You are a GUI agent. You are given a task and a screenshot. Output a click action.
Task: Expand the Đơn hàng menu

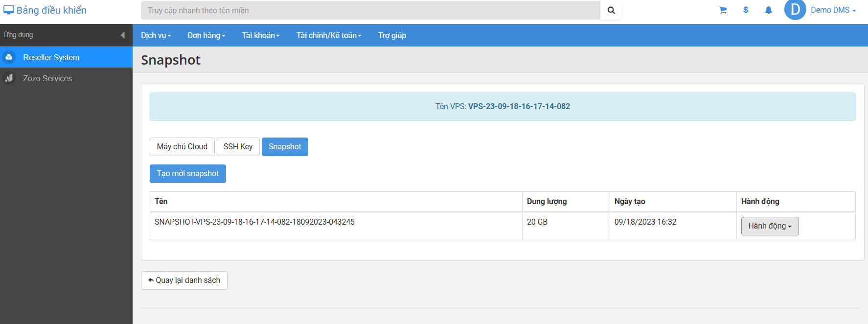click(x=206, y=35)
